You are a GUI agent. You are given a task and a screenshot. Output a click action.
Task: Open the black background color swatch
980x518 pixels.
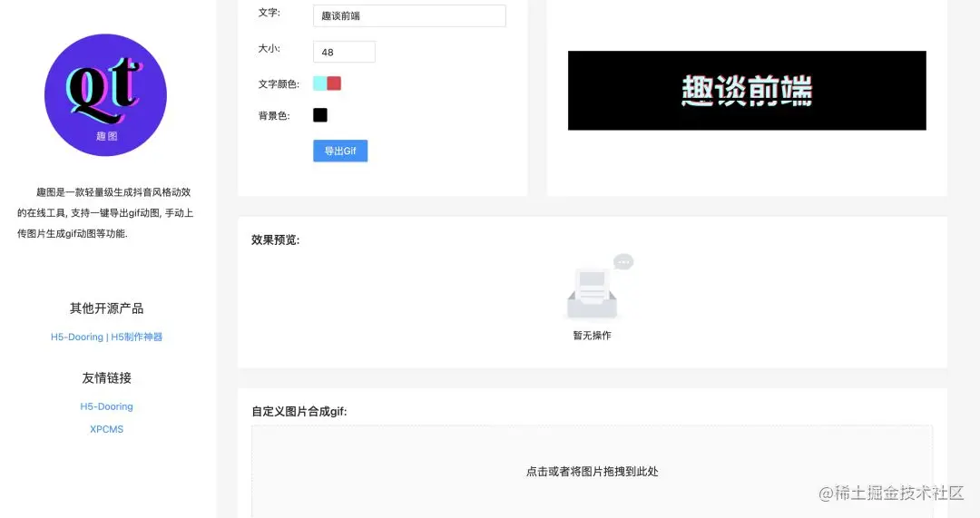tap(320, 115)
